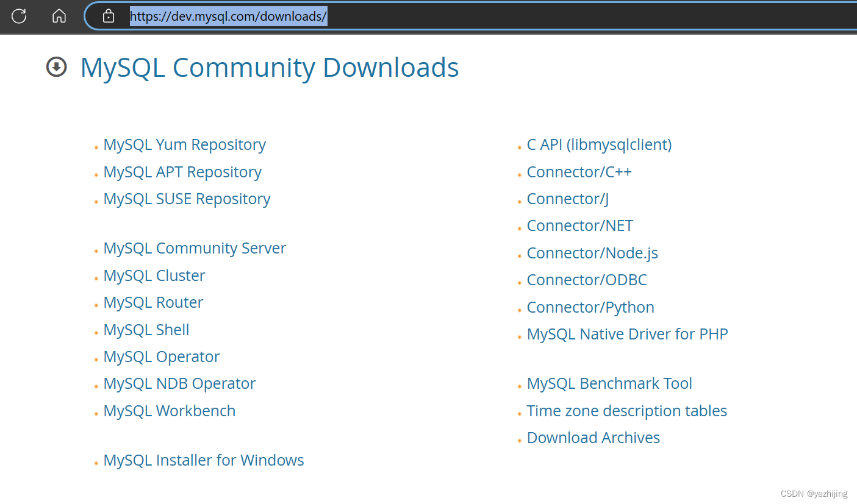Go to Download Archives
Screen dimensions: 857x504
593,438
